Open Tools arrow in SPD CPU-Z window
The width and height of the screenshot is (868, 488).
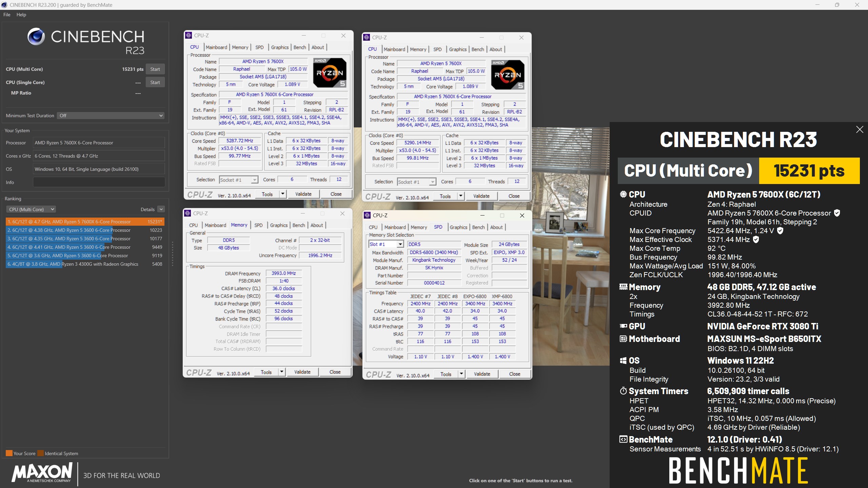461,374
